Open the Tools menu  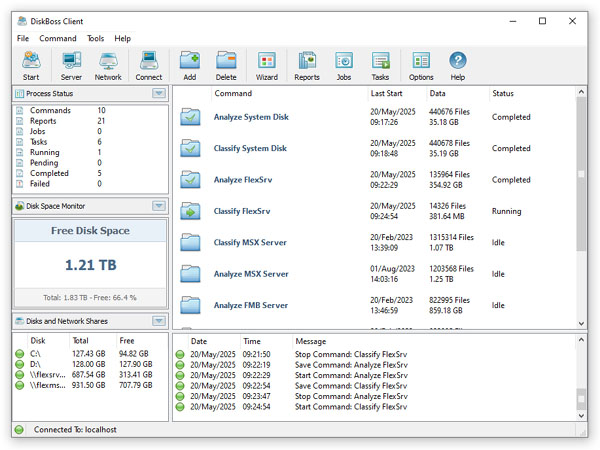pyautogui.click(x=95, y=38)
